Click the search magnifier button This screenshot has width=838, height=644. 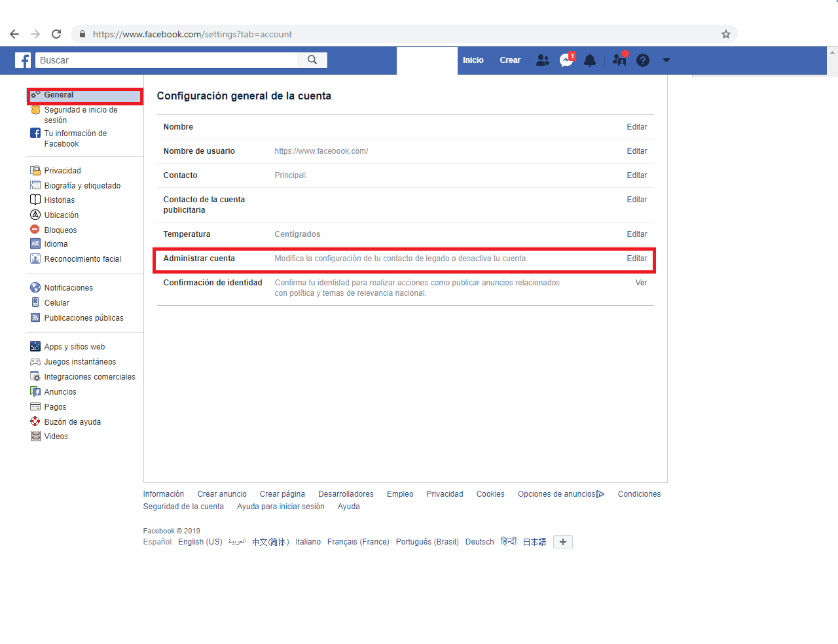[x=312, y=60]
